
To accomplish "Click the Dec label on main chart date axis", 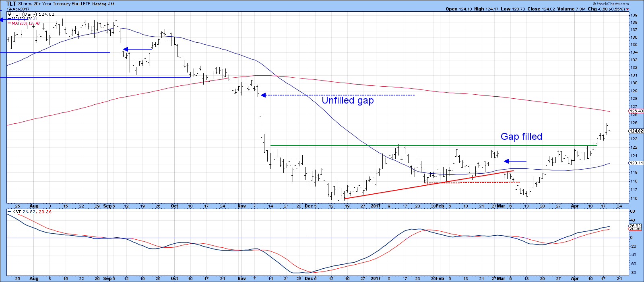I will (309, 205).
